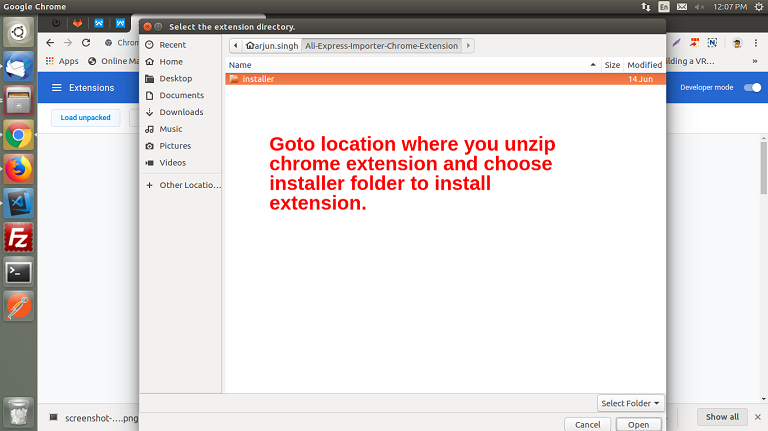The width and height of the screenshot is (768, 431).
Task: Click Chrome profile avatar icon
Action: 737,43
